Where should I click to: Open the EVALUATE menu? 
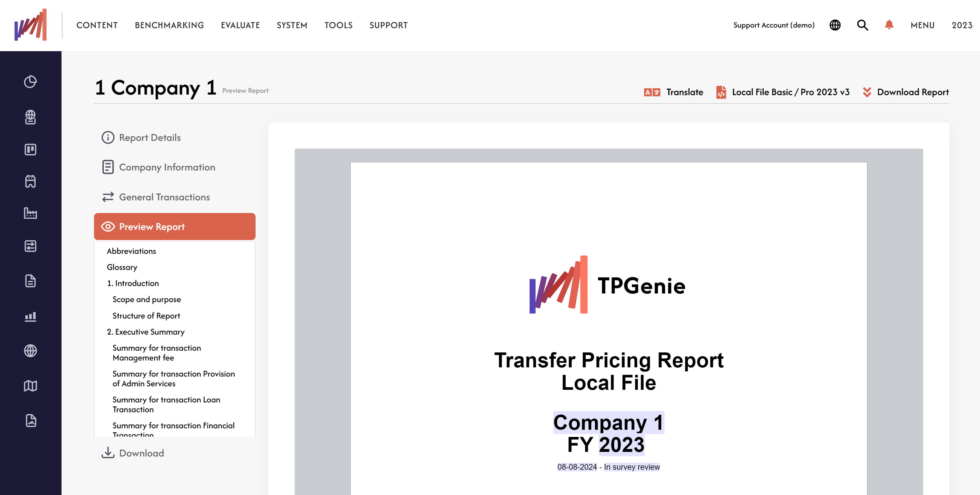coord(240,25)
